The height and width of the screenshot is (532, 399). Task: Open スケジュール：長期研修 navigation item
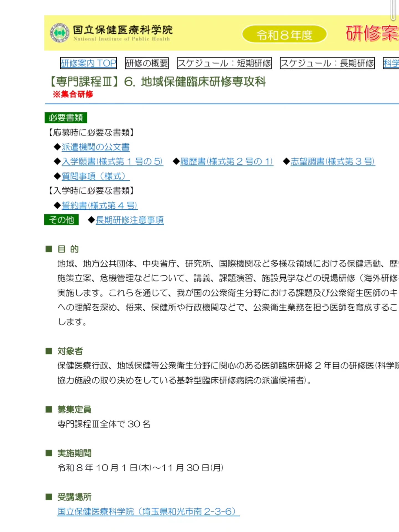pyautogui.click(x=327, y=63)
